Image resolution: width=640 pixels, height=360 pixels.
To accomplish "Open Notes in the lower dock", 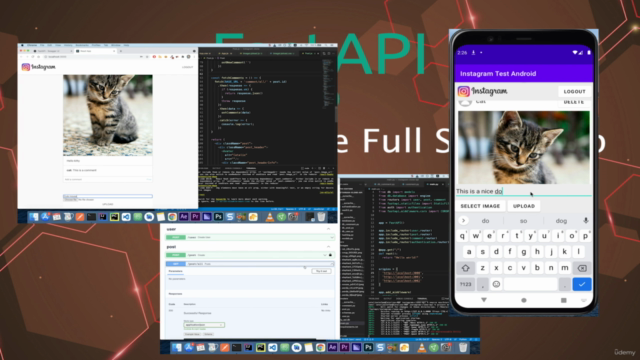I will pyautogui.click(x=309, y=348).
